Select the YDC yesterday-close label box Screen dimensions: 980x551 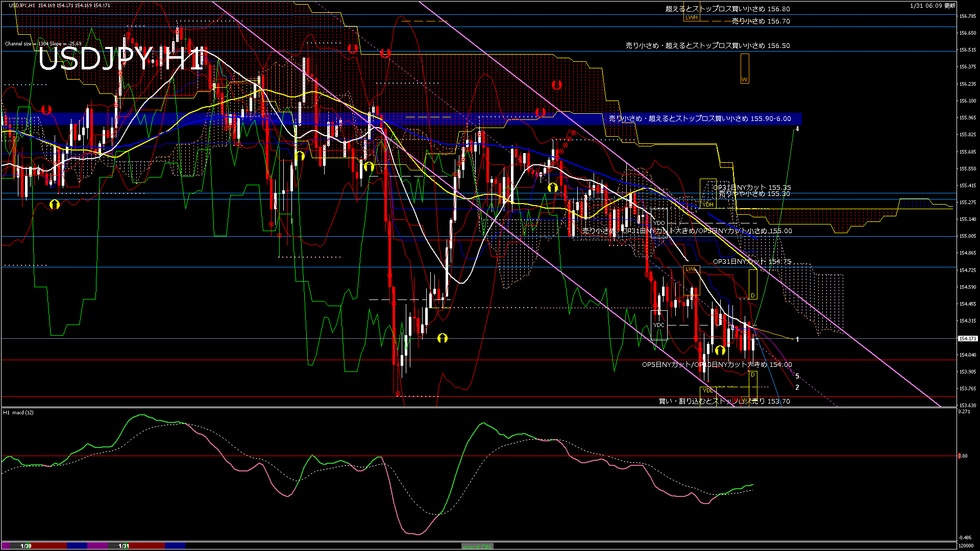(x=659, y=325)
